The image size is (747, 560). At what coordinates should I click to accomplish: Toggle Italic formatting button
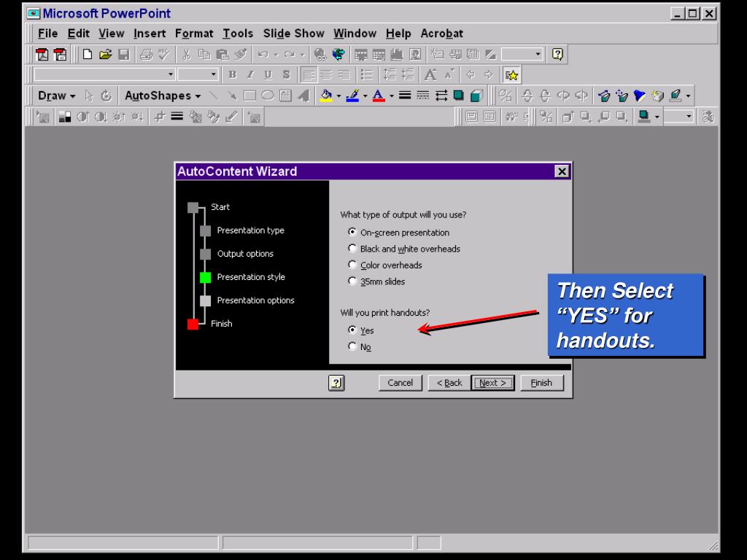pos(250,75)
